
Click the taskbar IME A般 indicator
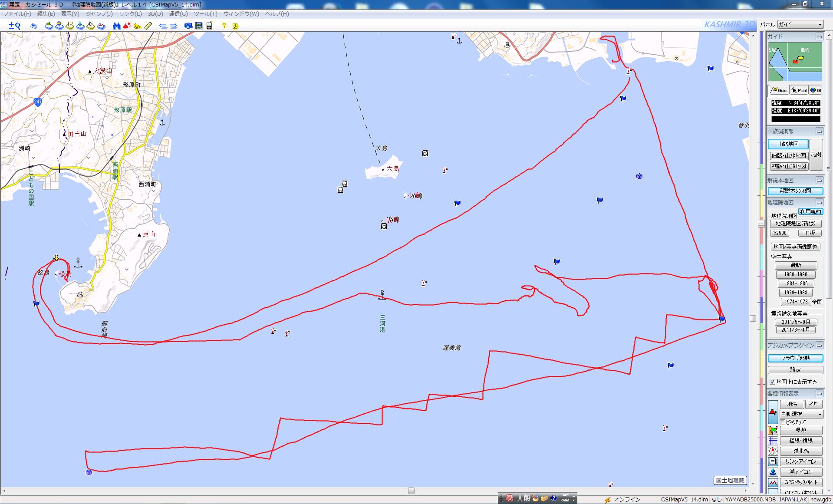[524, 498]
